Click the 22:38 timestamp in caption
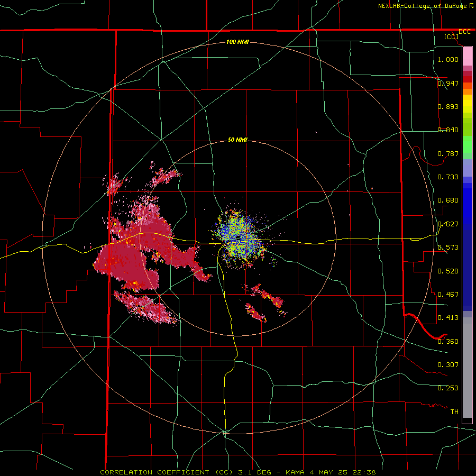 [364, 472]
